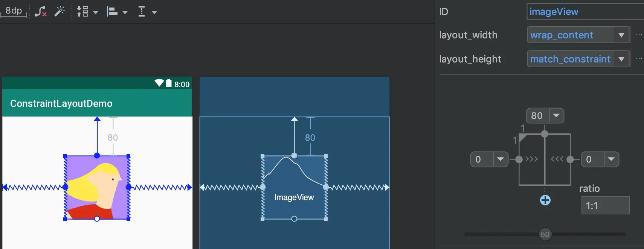This screenshot has height=249, width=644.
Task: Select the ImageView in blueprint view
Action: pos(294,187)
